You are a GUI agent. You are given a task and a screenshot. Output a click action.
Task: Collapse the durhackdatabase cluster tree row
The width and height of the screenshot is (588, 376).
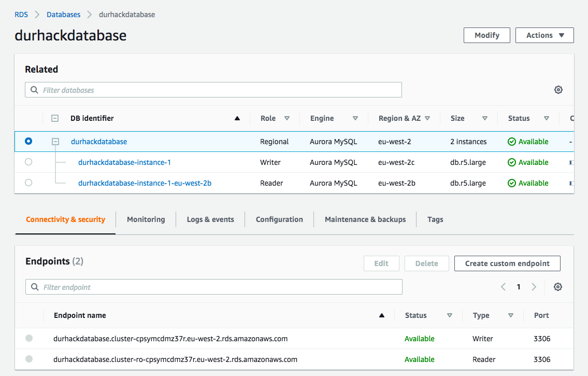pyautogui.click(x=55, y=142)
